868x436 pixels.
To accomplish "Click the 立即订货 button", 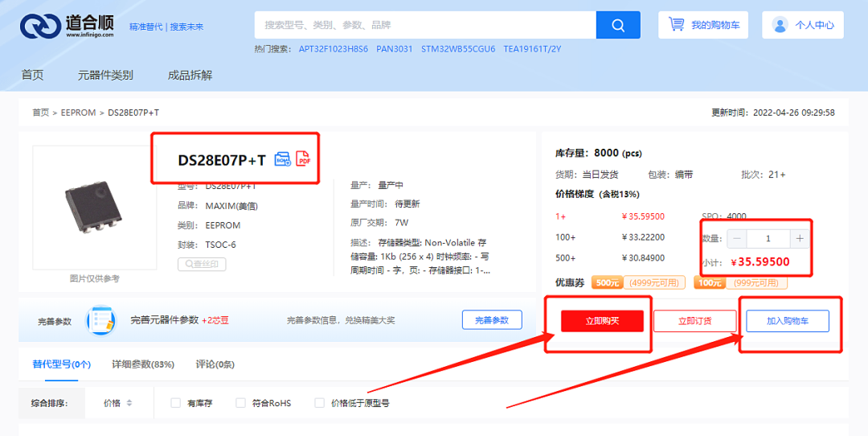I will pos(694,321).
